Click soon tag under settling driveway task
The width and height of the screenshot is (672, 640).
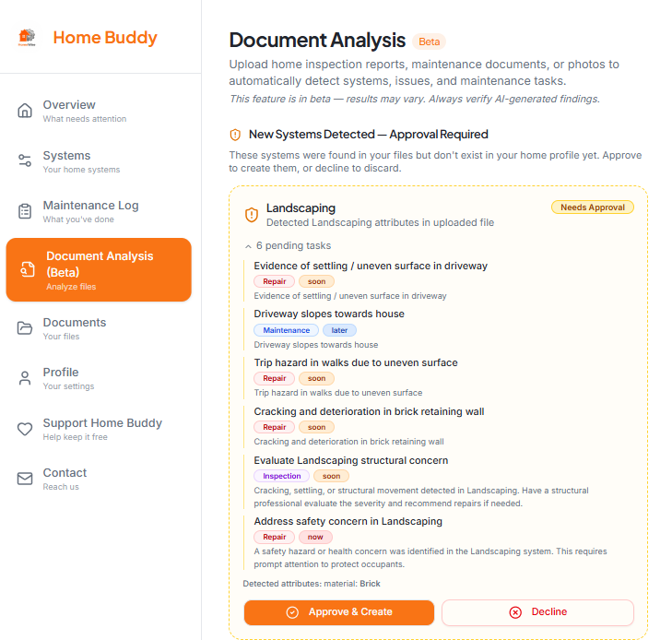(x=317, y=281)
